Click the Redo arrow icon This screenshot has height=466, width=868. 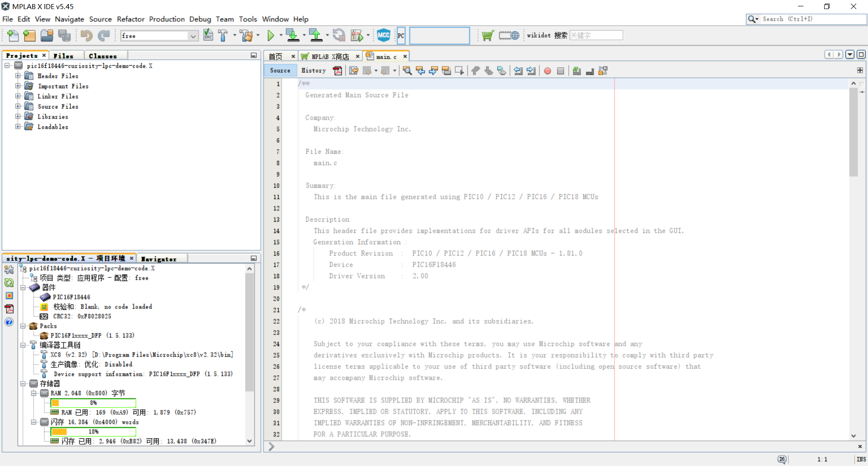[x=104, y=35]
